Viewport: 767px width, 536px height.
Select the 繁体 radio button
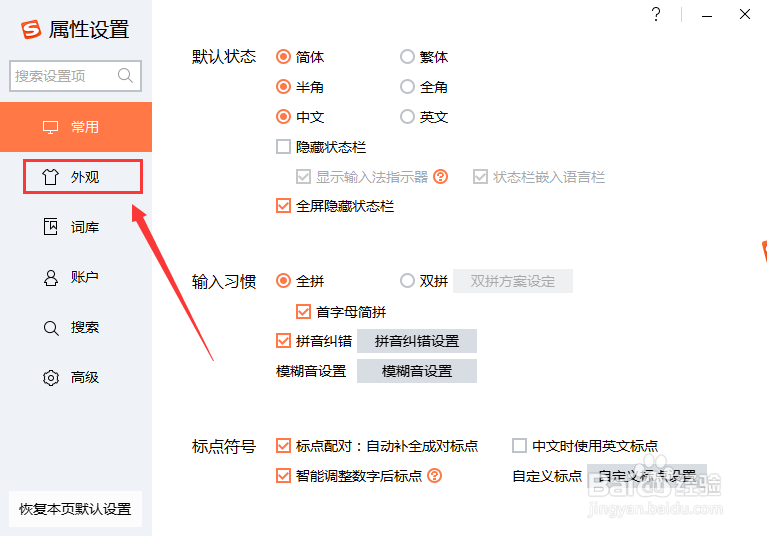(x=407, y=57)
